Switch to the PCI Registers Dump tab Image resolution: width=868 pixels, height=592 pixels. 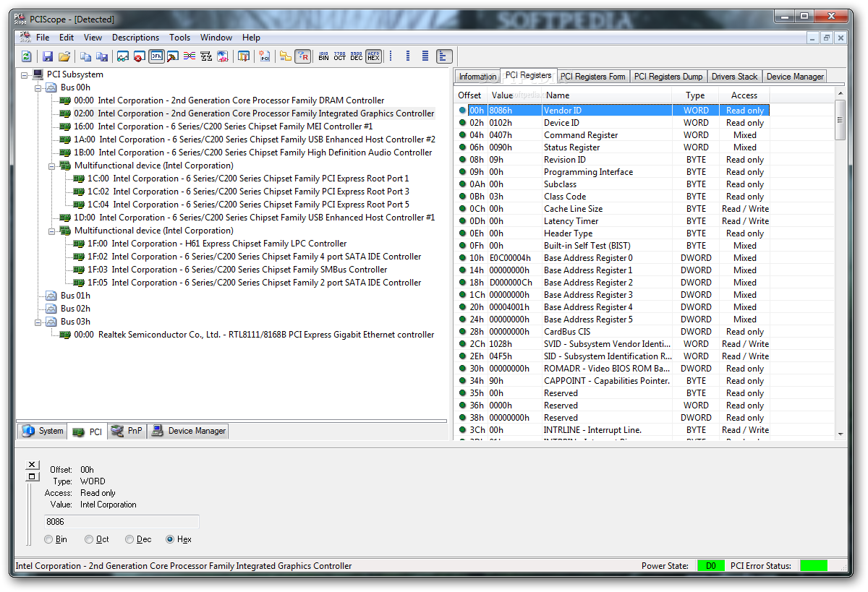coord(668,77)
